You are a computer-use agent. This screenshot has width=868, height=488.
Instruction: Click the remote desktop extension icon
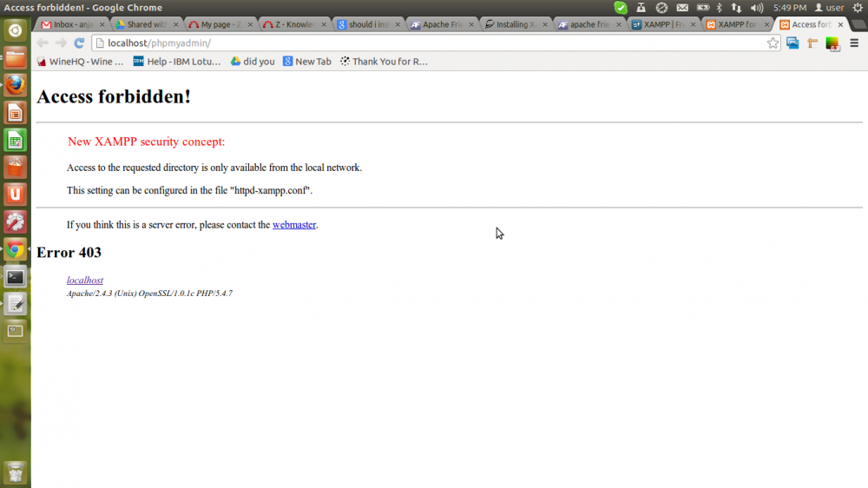coord(792,43)
